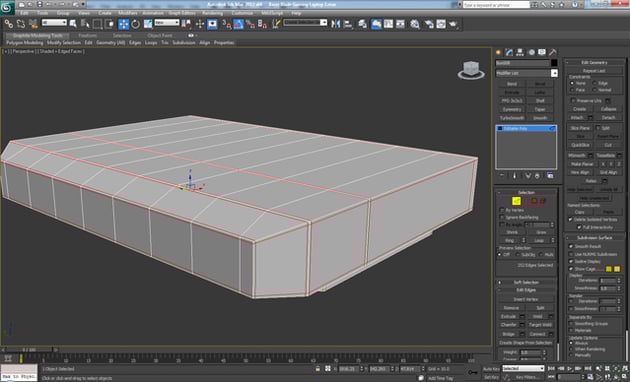
Task: Open the Rendering menu
Action: [x=212, y=13]
